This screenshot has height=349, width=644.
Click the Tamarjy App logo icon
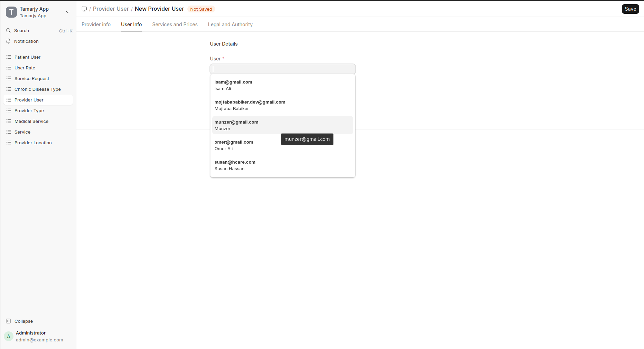coord(11,12)
